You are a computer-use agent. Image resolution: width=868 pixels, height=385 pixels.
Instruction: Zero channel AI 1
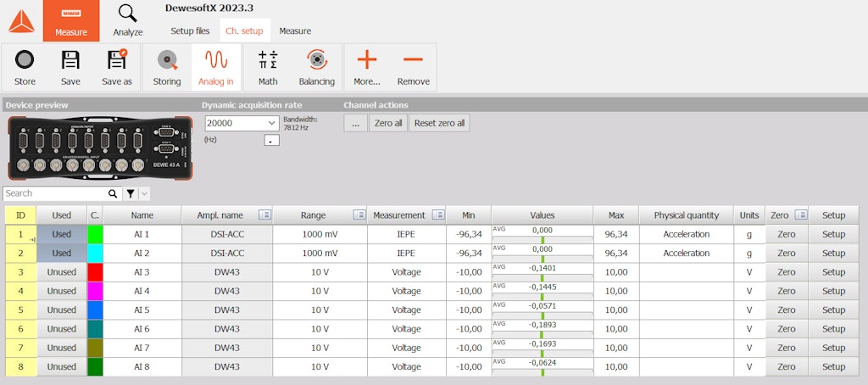[x=786, y=234]
